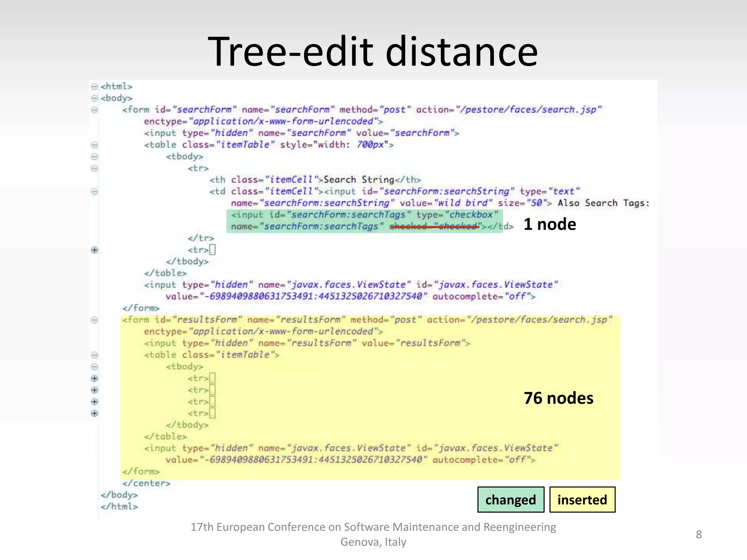
Task: Expand the fourth <tr> in resultsForm
Action: click(x=94, y=413)
